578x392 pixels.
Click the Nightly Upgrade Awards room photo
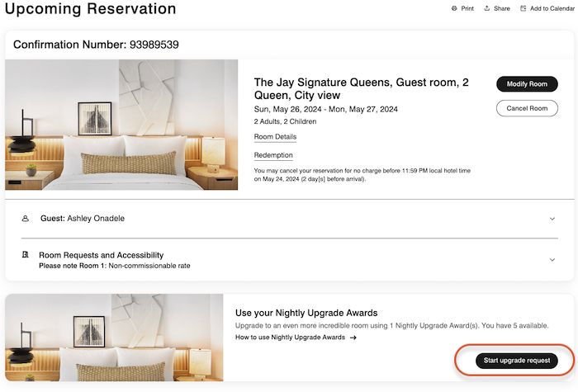(114, 338)
